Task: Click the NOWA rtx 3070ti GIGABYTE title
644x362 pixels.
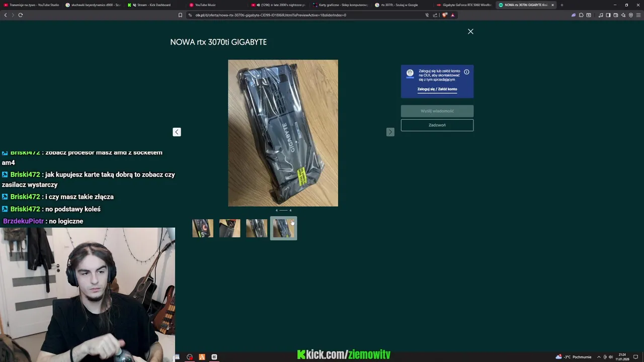Action: tap(218, 42)
